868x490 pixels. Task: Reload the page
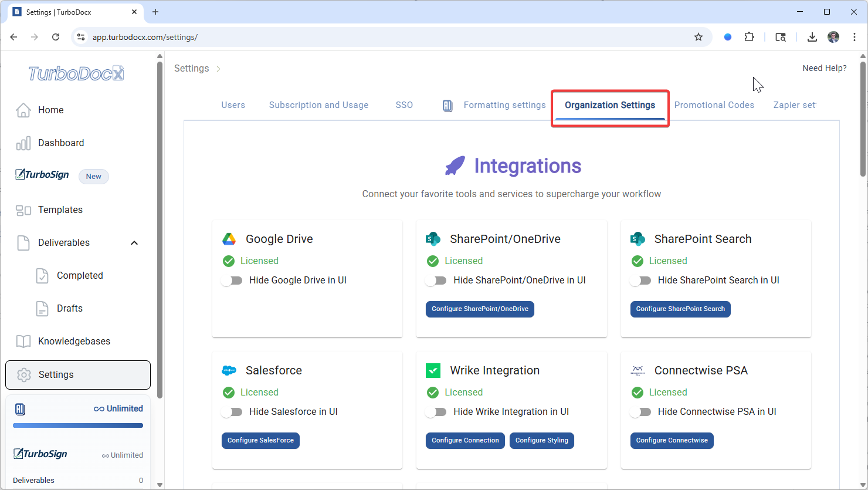coord(56,37)
